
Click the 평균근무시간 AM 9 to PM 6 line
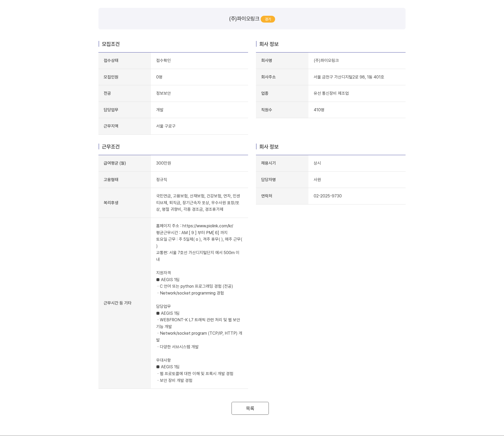tap(192, 233)
